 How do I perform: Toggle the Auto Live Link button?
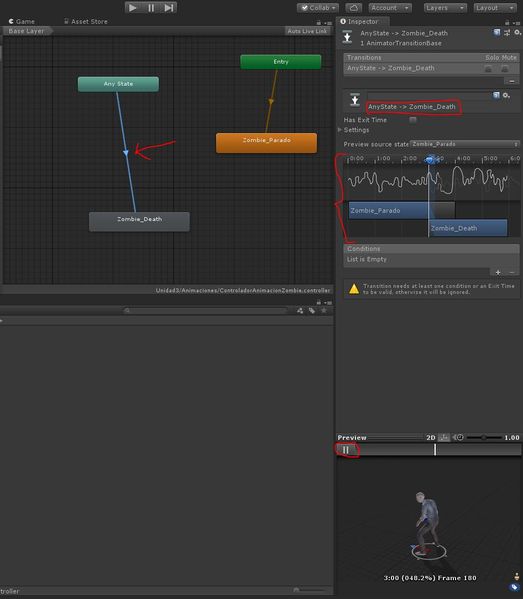tap(307, 31)
